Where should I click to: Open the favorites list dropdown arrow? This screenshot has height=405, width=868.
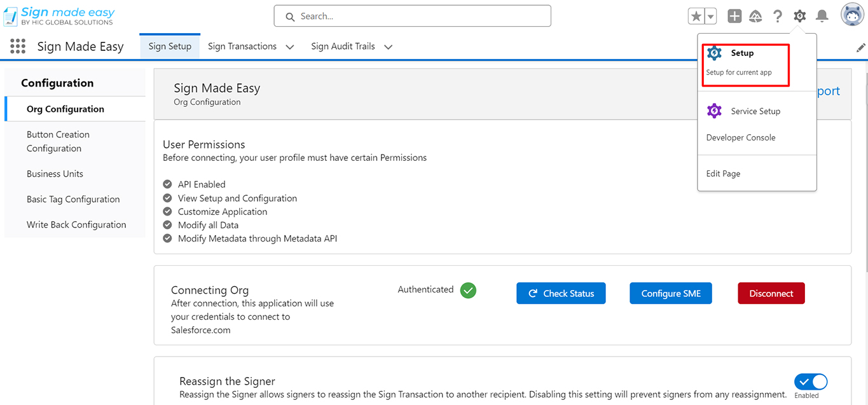tap(710, 16)
